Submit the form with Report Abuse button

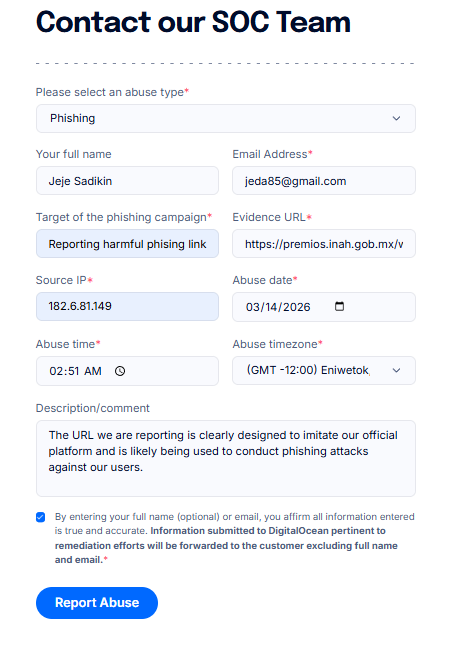(x=97, y=602)
